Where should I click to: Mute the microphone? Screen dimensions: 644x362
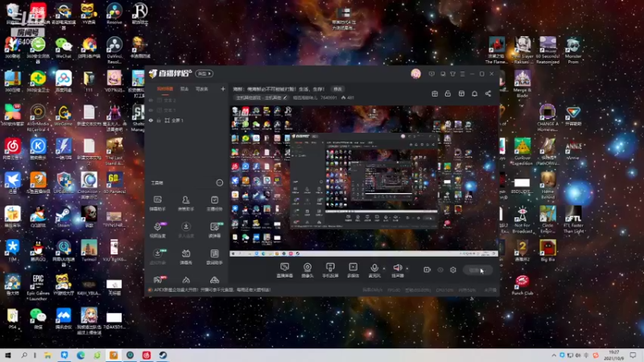374,268
